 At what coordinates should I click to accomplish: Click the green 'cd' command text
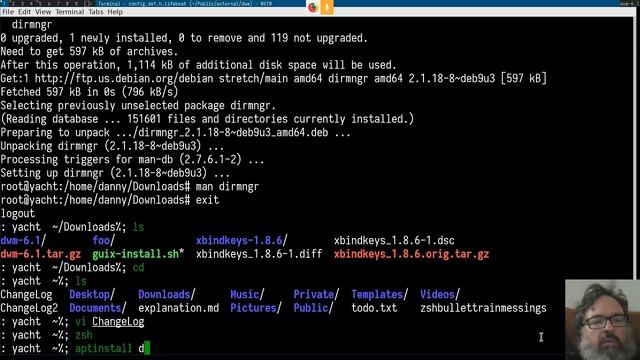138,267
